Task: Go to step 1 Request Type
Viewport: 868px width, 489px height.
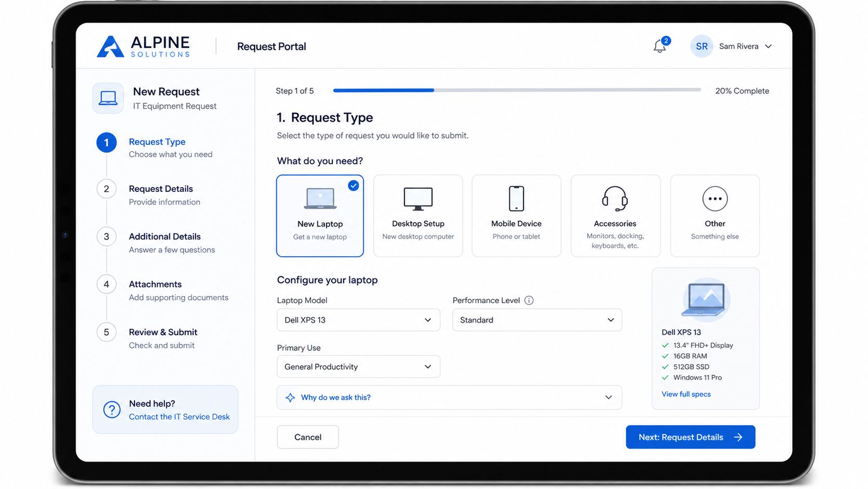Action: point(154,148)
